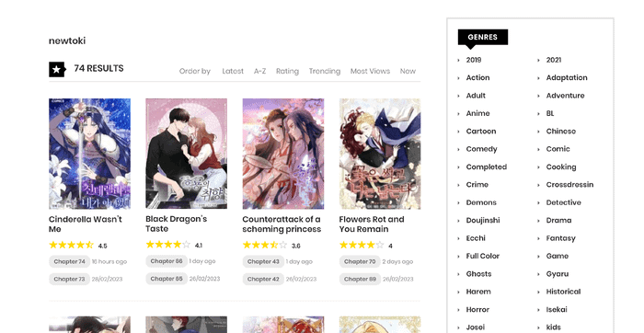Viewport: 644px width, 333px height.
Task: Open Flowers Rot and You Remain cover
Action: [x=380, y=154]
